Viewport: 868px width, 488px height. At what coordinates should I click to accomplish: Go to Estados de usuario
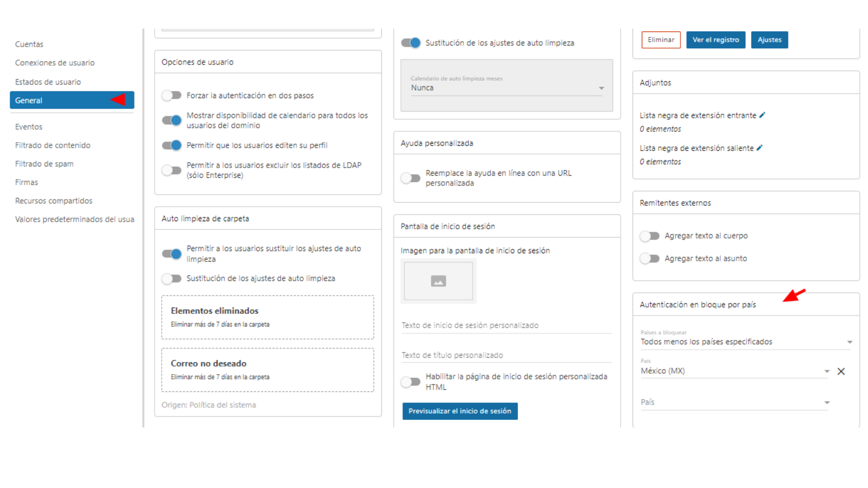(48, 82)
